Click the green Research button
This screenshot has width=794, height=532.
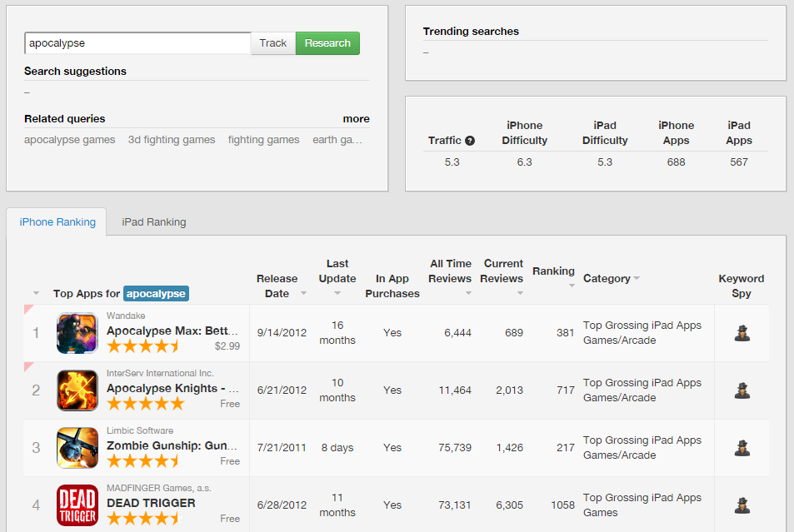[327, 43]
